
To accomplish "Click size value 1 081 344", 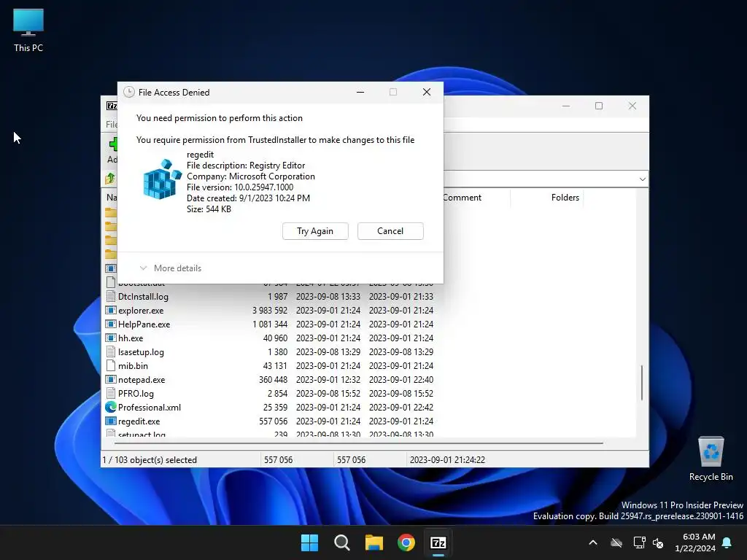I will click(270, 324).
